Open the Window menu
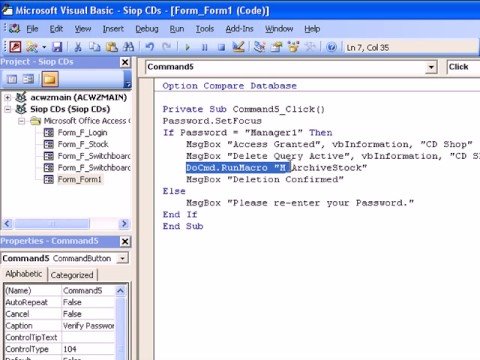This screenshot has width=480, height=360. (279, 29)
